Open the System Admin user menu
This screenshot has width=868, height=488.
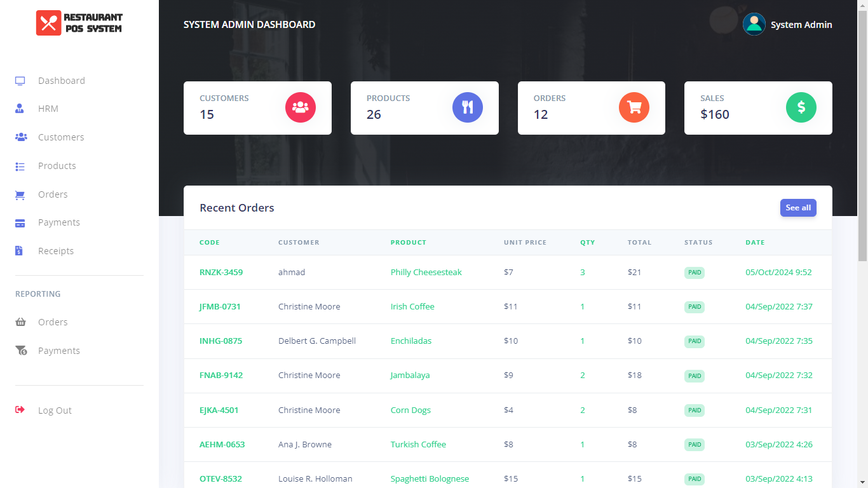coord(801,25)
